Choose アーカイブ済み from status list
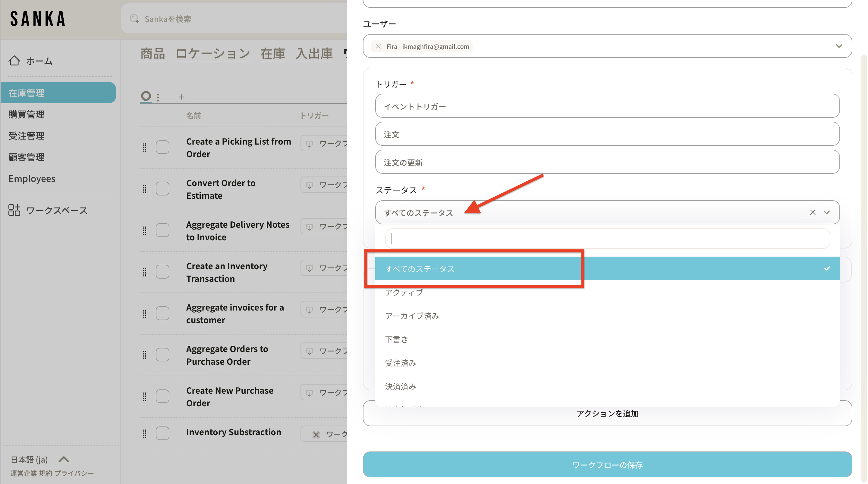Viewport: 868px width, 484px height. tap(412, 316)
